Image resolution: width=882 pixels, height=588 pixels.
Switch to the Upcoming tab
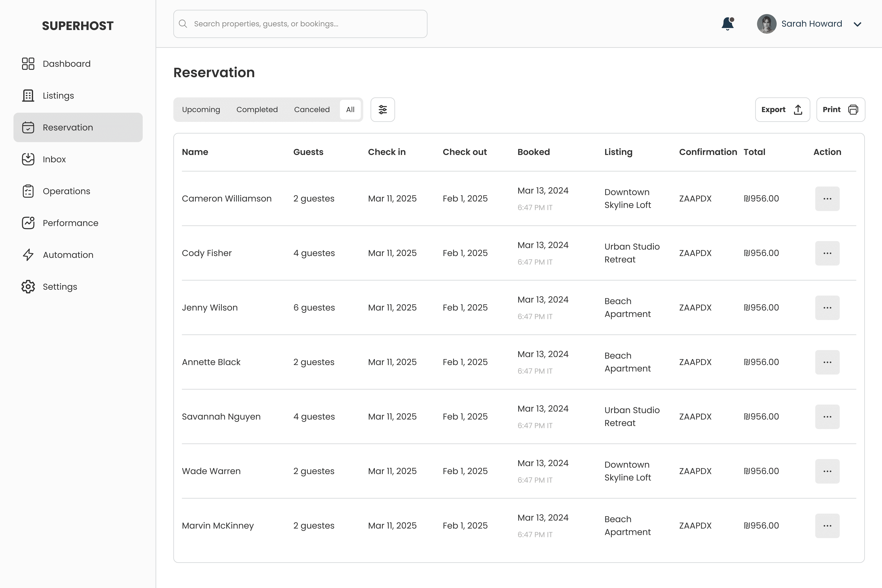(x=201, y=109)
